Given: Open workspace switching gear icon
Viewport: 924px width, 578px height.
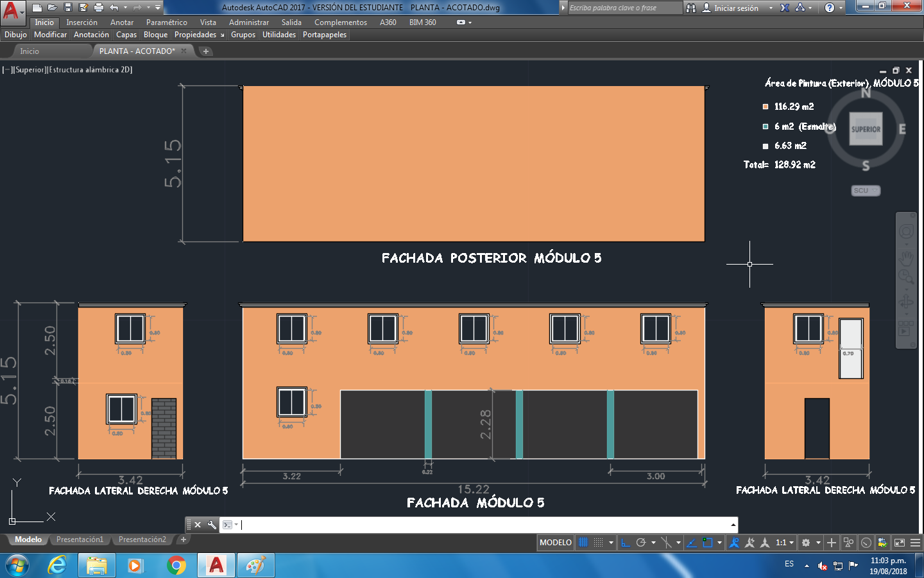Looking at the screenshot, I should coord(806,543).
